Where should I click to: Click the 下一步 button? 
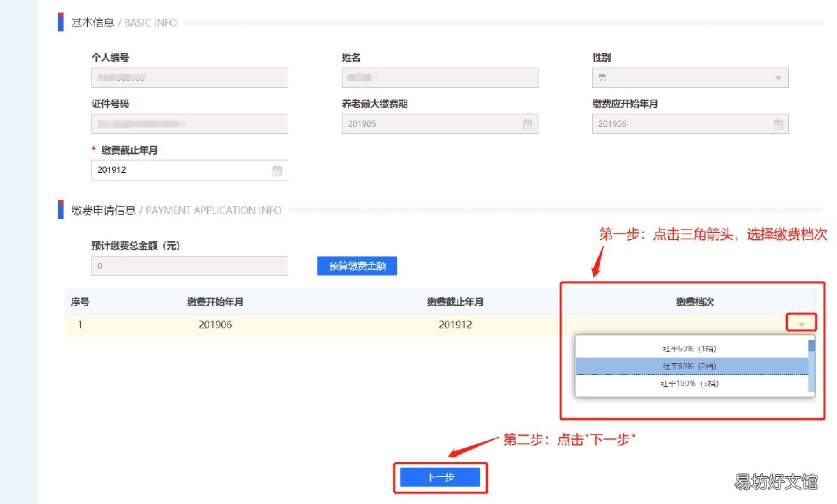coord(441,478)
